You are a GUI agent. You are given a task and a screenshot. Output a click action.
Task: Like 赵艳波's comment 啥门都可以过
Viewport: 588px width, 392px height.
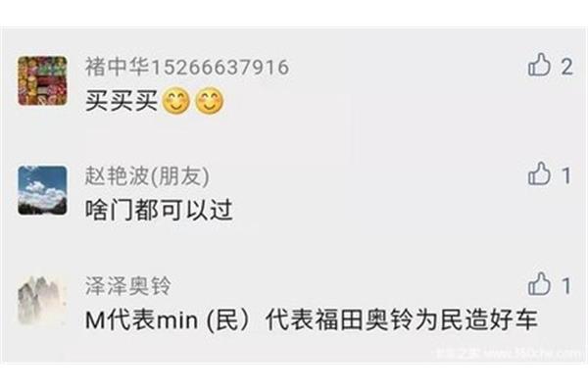tap(539, 174)
